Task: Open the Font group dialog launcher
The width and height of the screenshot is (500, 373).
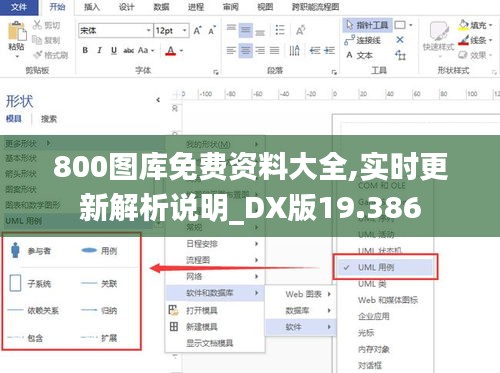Action: [216, 72]
